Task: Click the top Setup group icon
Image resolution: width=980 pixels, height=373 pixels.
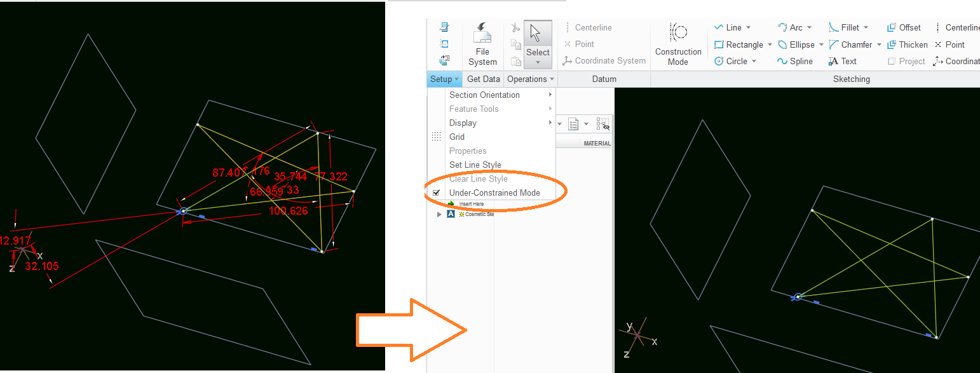Action: (x=444, y=27)
